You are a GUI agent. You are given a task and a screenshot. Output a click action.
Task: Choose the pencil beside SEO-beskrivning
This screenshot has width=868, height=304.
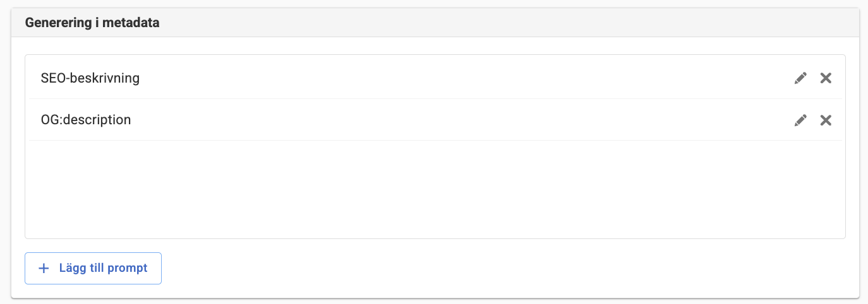[800, 78]
